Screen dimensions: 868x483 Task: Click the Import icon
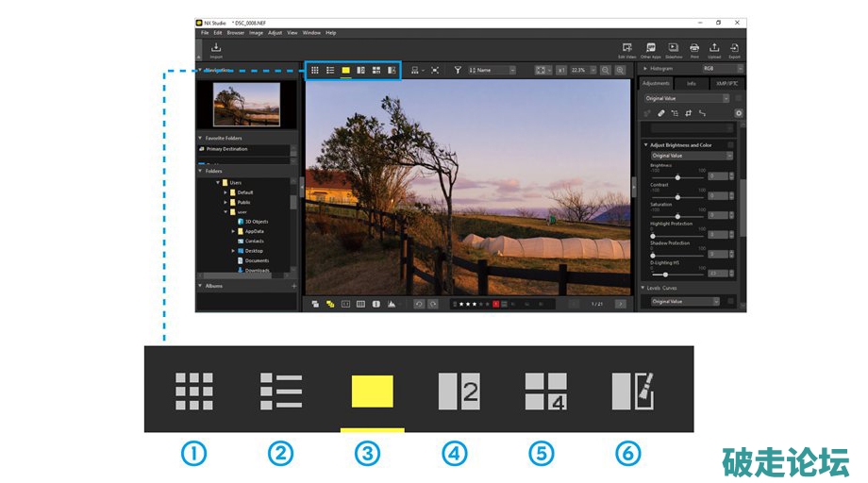[216, 49]
